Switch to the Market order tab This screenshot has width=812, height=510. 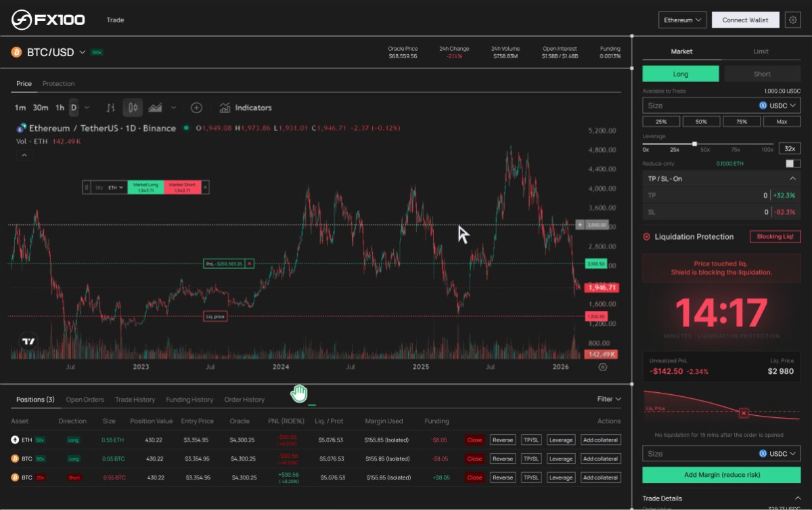pos(681,51)
